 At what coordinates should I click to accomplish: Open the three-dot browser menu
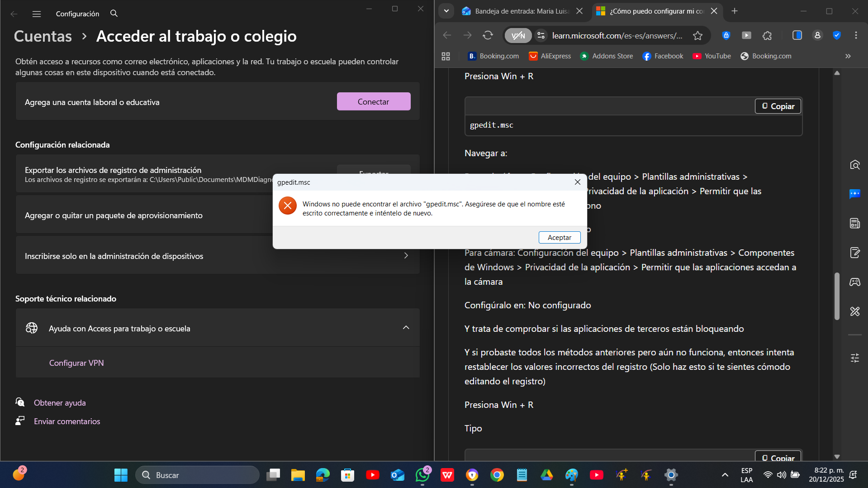tap(855, 35)
